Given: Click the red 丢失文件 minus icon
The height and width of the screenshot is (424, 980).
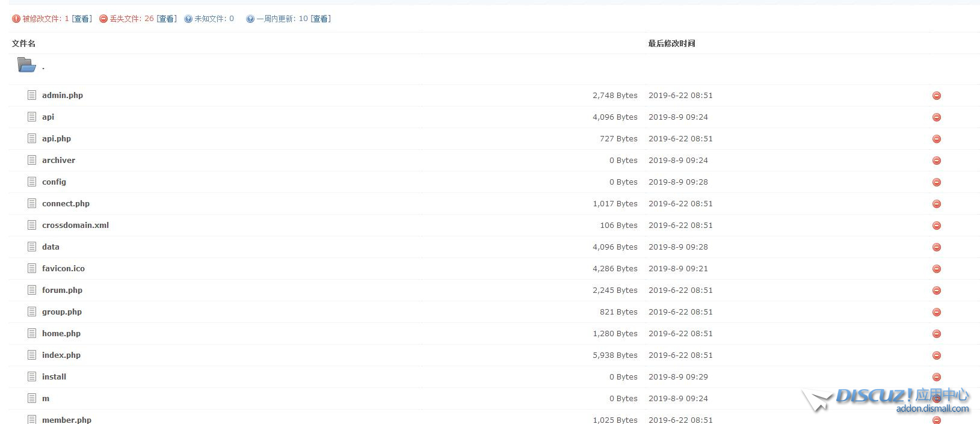Looking at the screenshot, I should pos(103,19).
